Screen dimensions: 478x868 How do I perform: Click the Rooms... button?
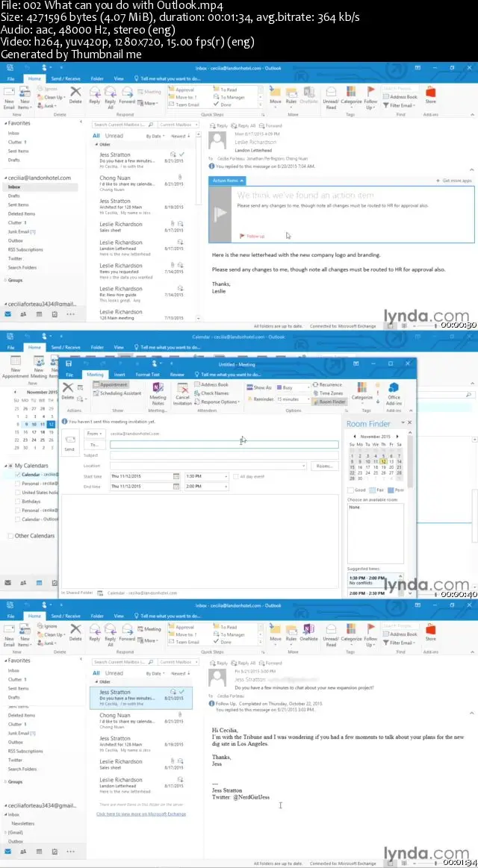coord(324,466)
